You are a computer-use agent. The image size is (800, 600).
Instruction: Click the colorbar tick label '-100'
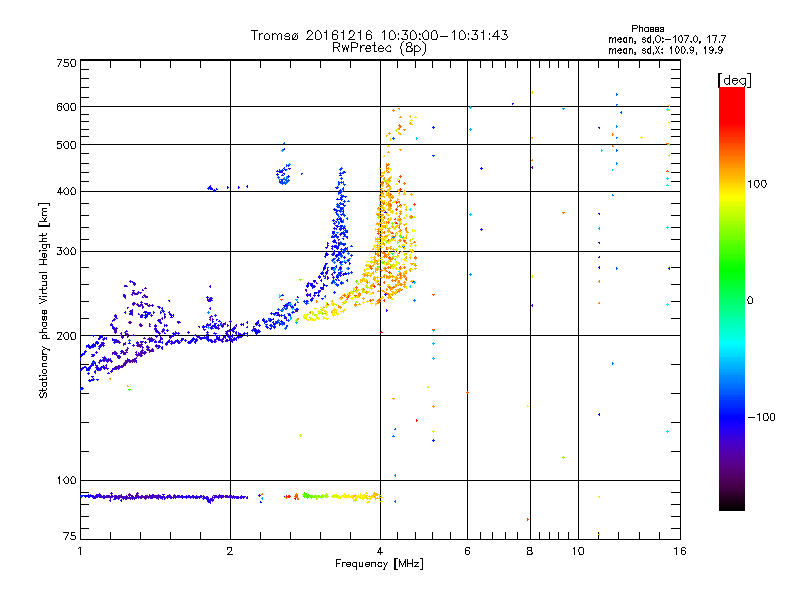[761, 417]
